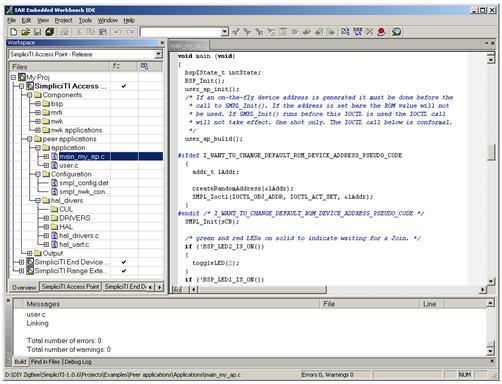Click the Open file folder icon
Screen dimensions: 502x384
coord(25,32)
